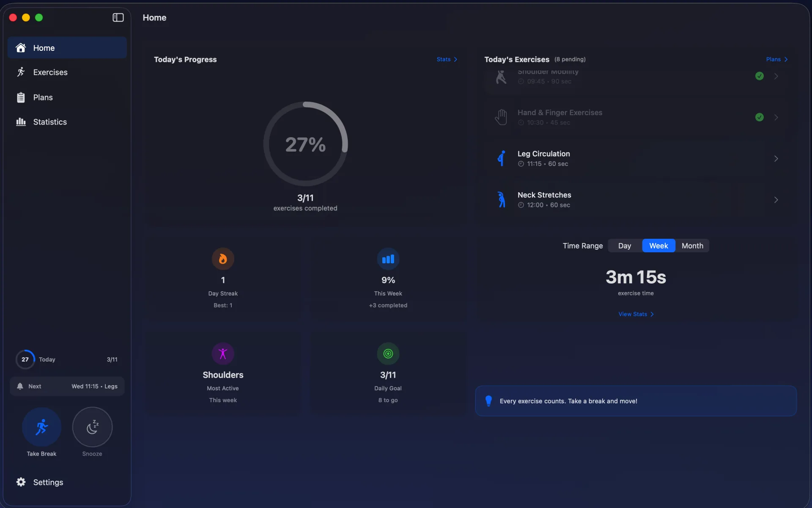Viewport: 812px width, 508px height.
Task: Expand Neck Stretches exercise chevron
Action: [776, 199]
